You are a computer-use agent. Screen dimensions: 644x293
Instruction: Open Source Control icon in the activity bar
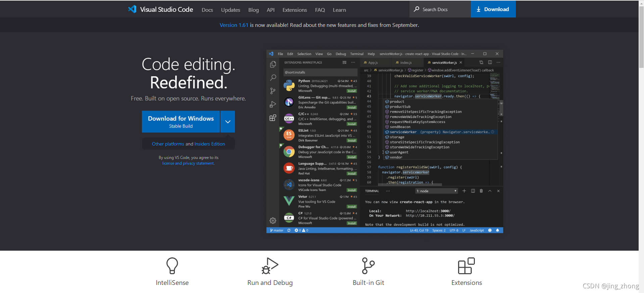coord(273,91)
